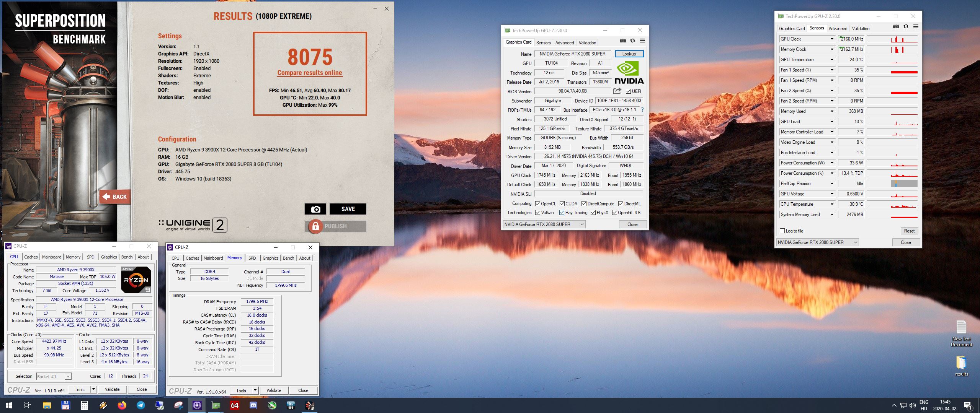Viewport: 980px width, 413px height.
Task: Toggle the Ray Tracing checkbox
Action: 562,213
